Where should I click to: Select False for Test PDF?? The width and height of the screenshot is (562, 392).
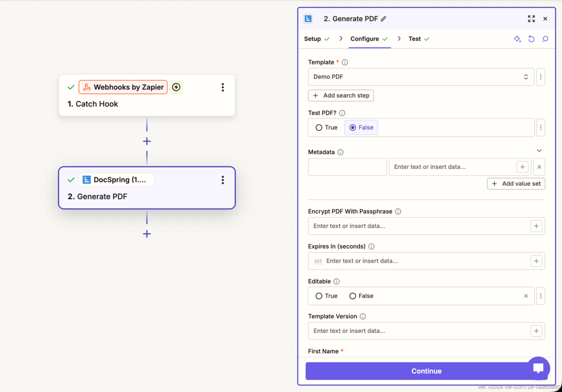(x=361, y=128)
